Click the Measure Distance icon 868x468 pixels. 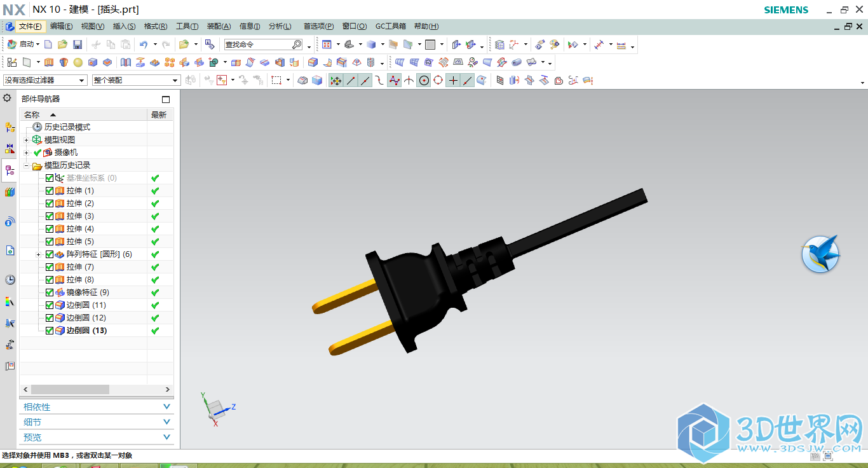click(599, 45)
